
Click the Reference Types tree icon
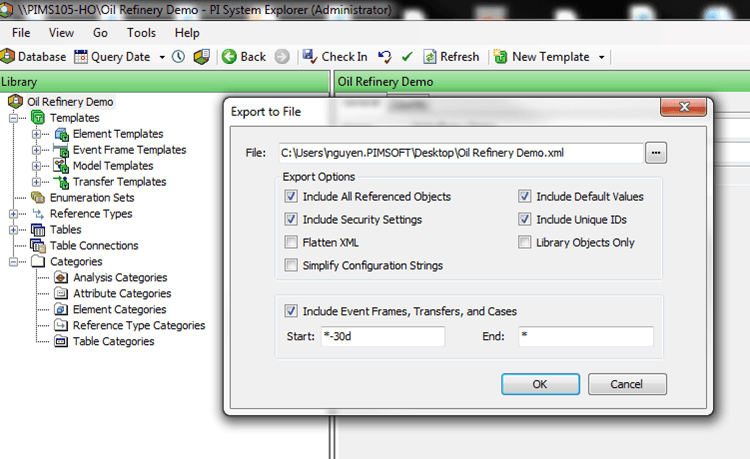click(38, 214)
